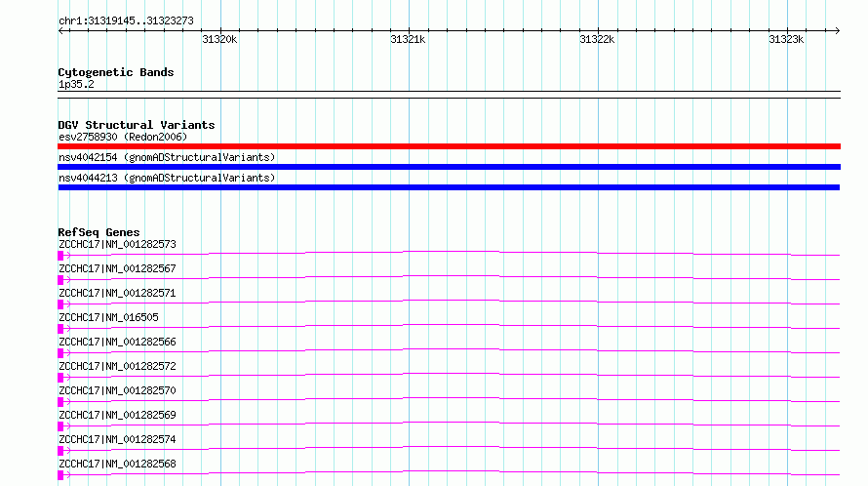Click the magenta exon box of NM_001282574

click(x=60, y=451)
